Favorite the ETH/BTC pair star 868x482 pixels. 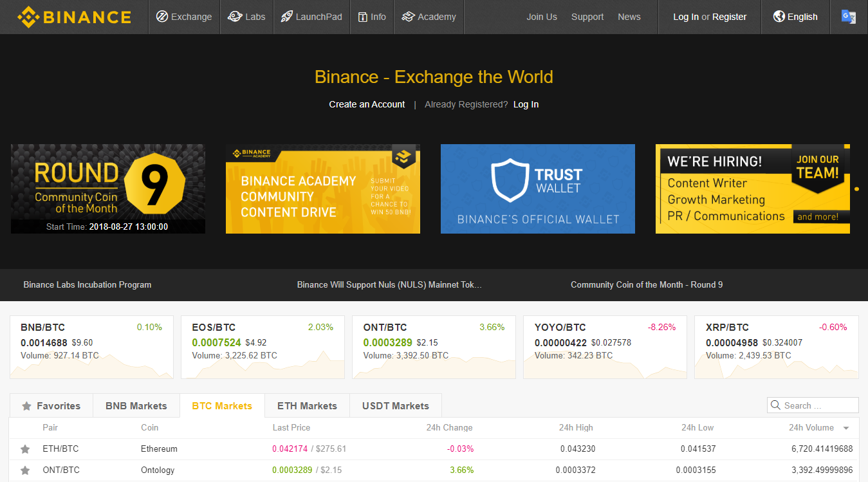(x=25, y=449)
